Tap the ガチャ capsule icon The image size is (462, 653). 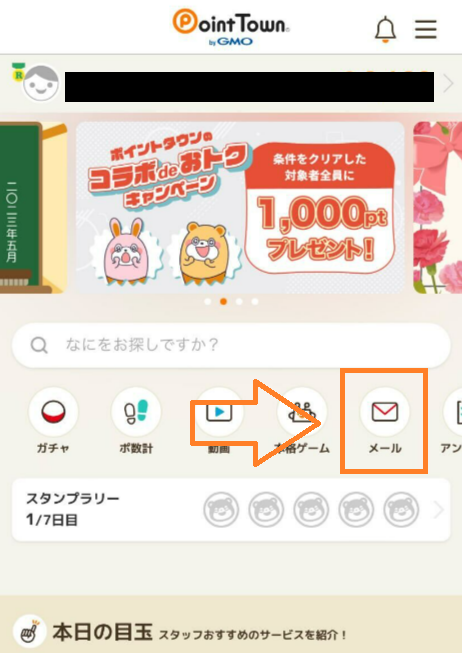point(53,412)
